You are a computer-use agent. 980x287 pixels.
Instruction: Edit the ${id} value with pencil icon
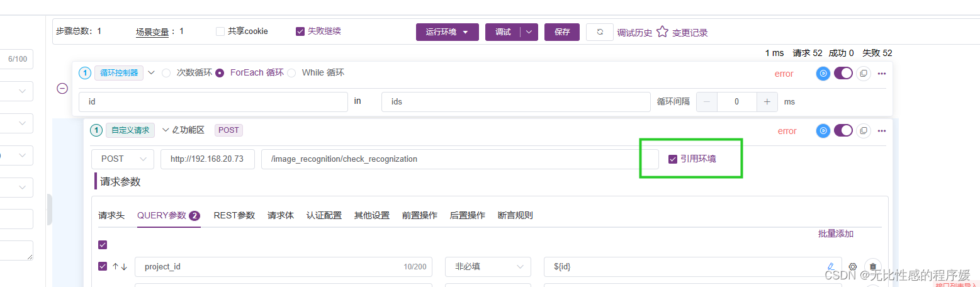point(831,267)
